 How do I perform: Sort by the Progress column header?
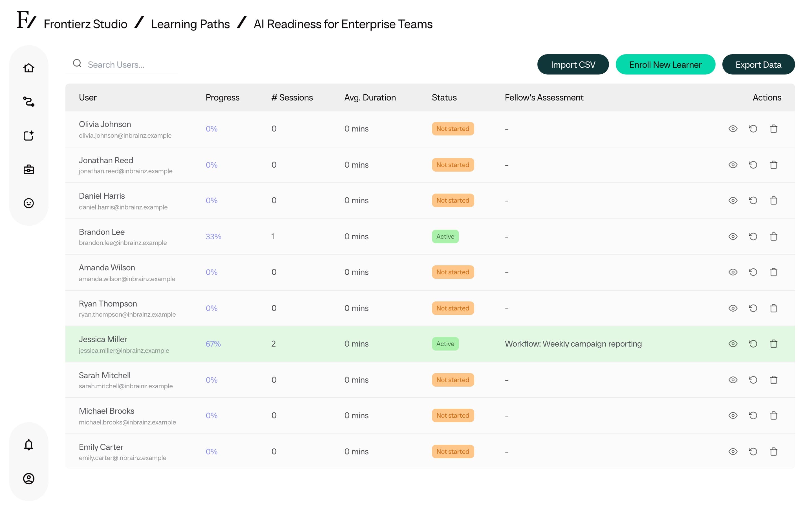pyautogui.click(x=222, y=97)
